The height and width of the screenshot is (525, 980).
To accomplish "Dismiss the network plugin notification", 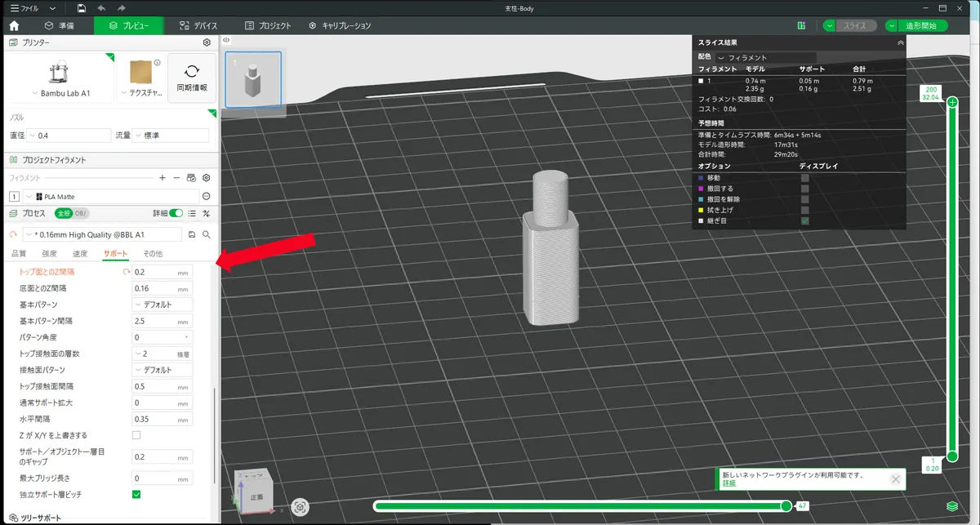I will pos(896,478).
